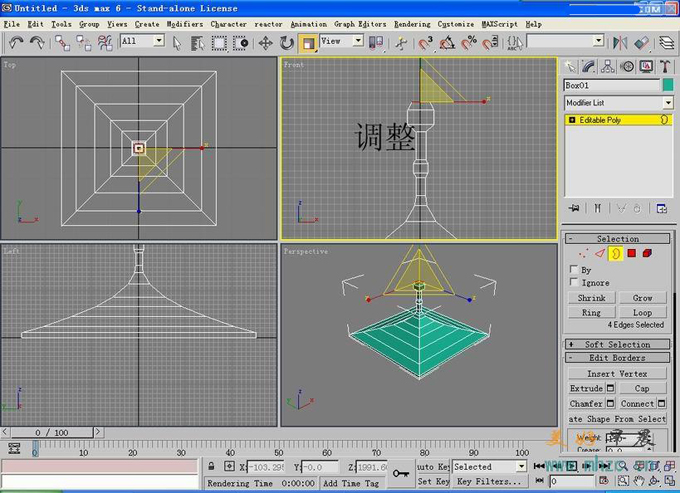This screenshot has height=493, width=680.
Task: Open the Rendering menu
Action: (x=412, y=23)
